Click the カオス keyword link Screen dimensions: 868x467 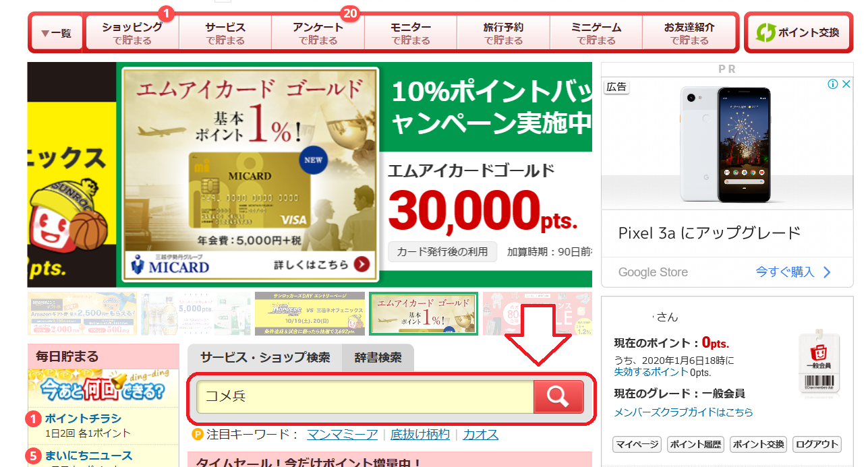(x=480, y=435)
